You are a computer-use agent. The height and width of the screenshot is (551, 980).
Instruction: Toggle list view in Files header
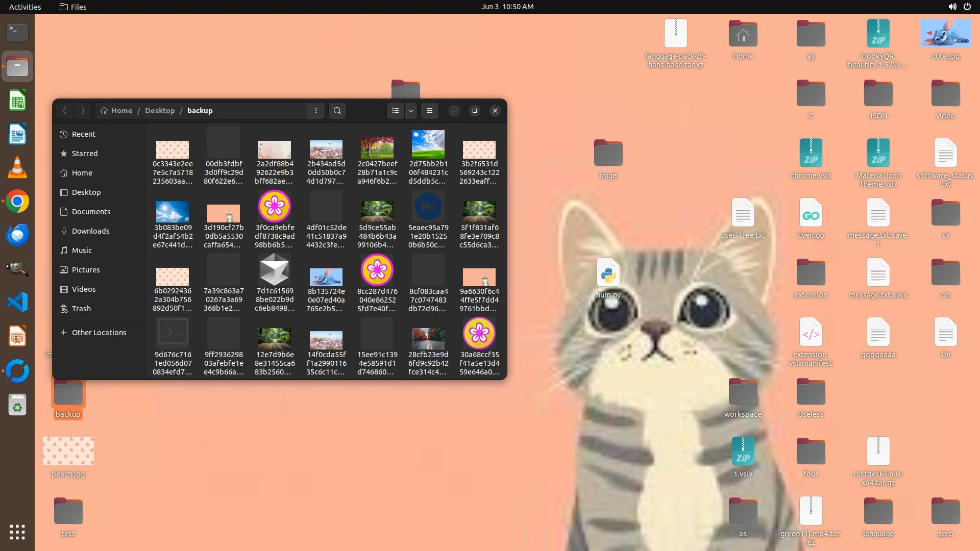point(396,111)
